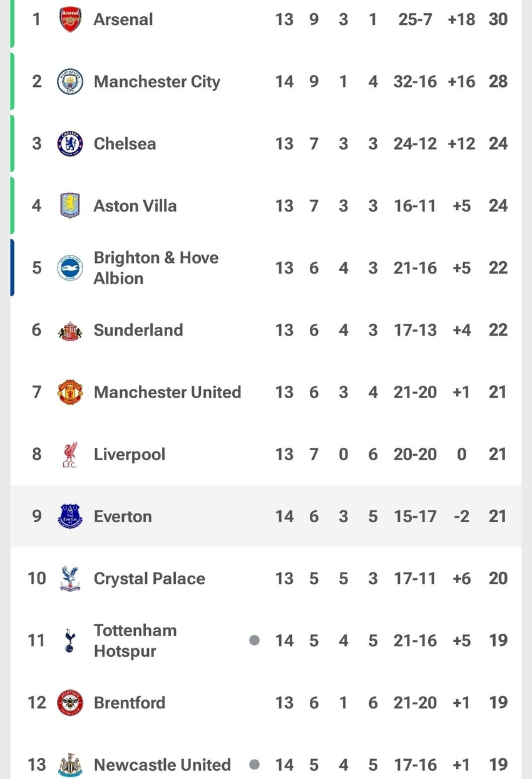Click the Chelsea club crest
This screenshot has width=532, height=779.
pyautogui.click(x=70, y=143)
